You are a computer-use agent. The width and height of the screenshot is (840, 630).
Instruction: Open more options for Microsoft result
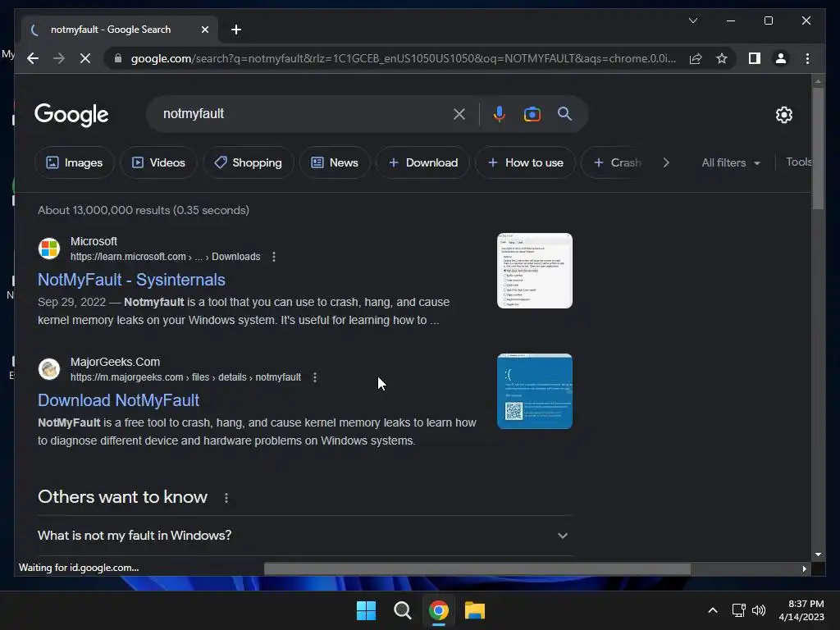[274, 257]
